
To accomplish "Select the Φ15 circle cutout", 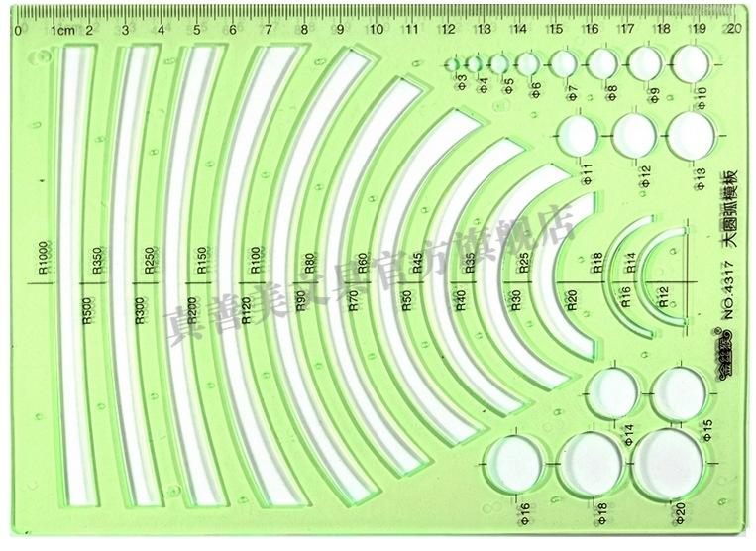I will 679,393.
